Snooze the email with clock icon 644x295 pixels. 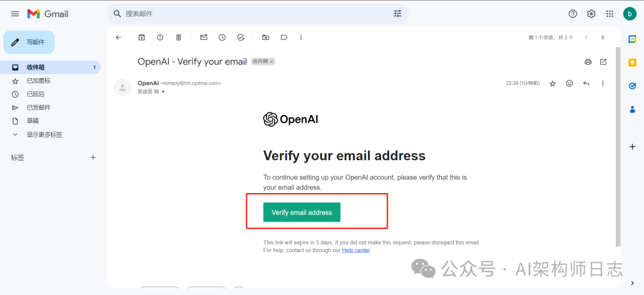point(222,38)
